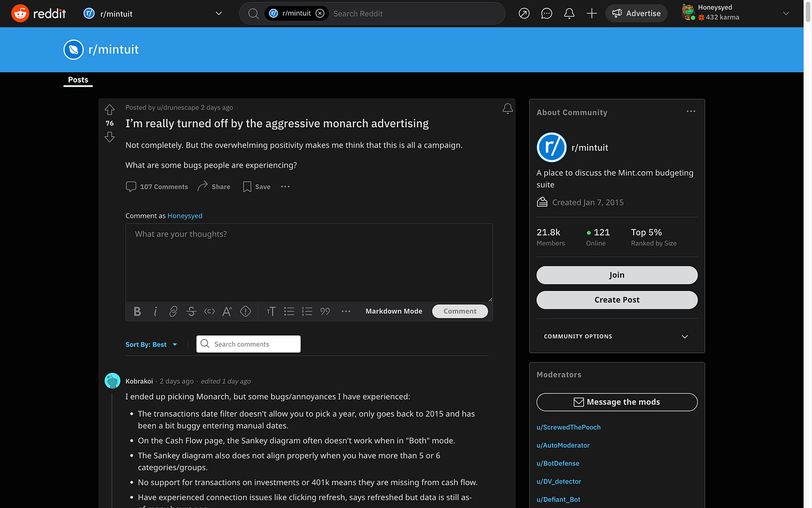
Task: Click the magnifier icon in Reddit search
Action: click(253, 13)
